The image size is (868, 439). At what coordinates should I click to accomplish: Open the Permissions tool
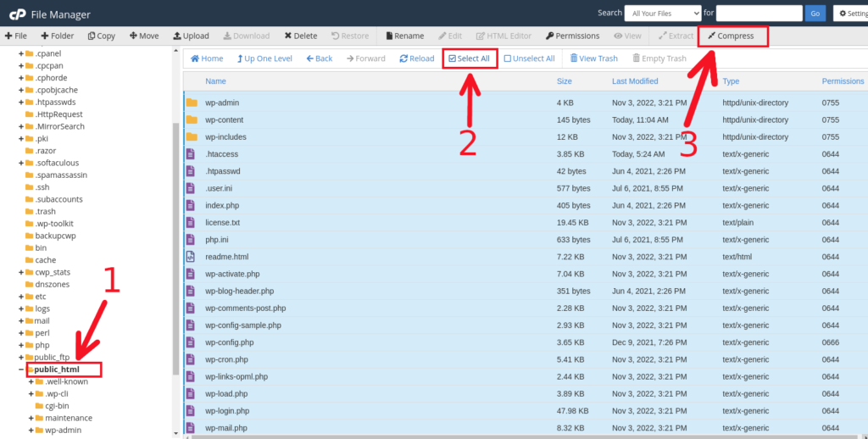pos(572,36)
